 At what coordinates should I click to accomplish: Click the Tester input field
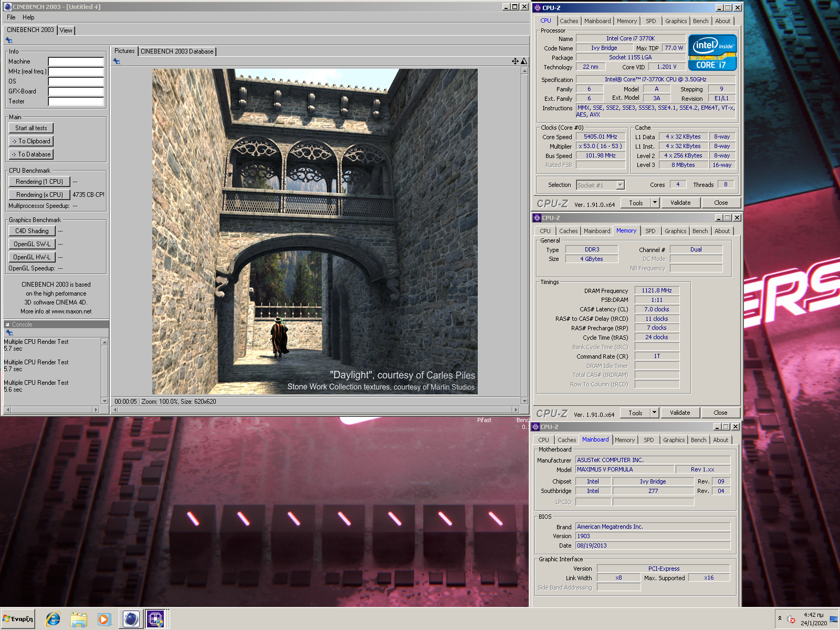point(76,101)
